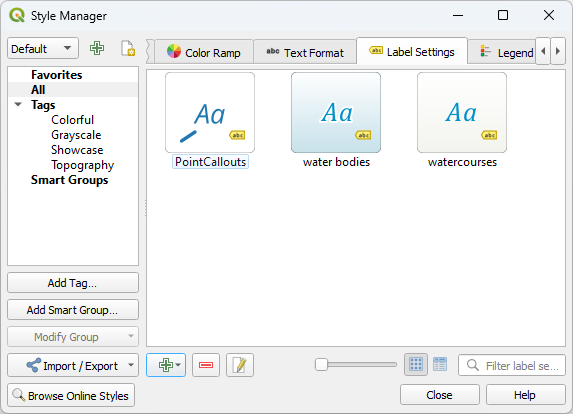Click the Add Tag... button
Viewport: 573px width, 414px height.
point(73,283)
